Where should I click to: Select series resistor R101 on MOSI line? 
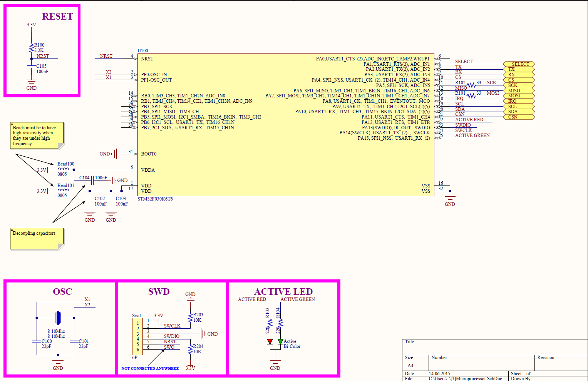pyautogui.click(x=471, y=96)
